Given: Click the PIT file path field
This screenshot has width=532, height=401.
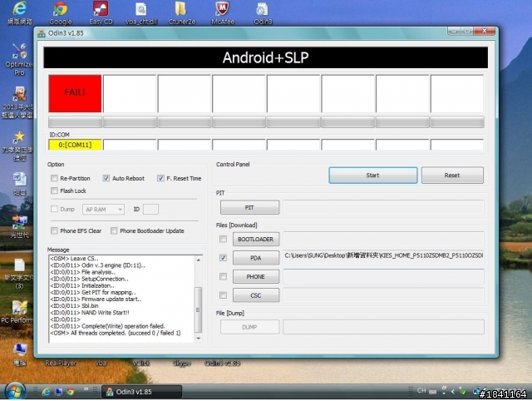Looking at the screenshot, I should (x=383, y=207).
